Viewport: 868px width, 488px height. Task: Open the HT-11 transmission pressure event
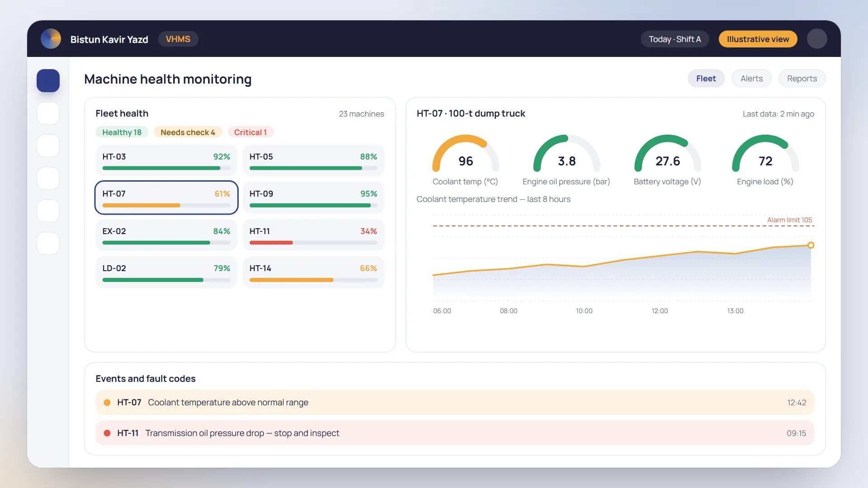[x=455, y=433]
